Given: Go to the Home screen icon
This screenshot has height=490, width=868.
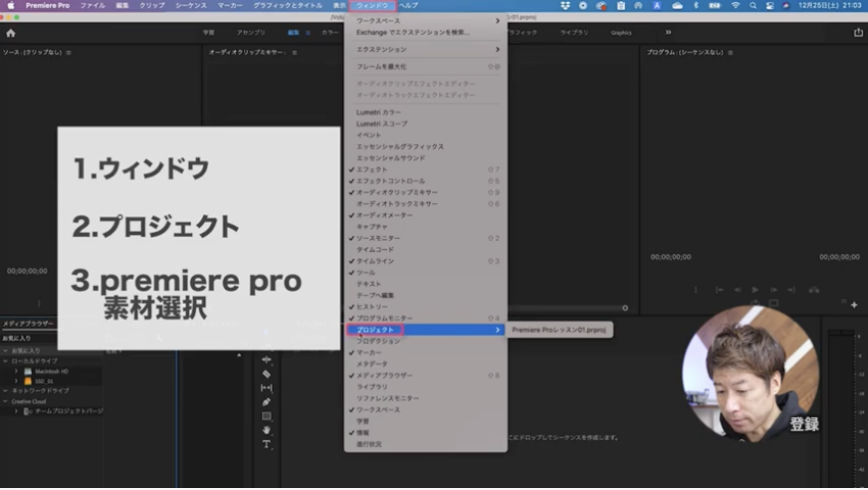Looking at the screenshot, I should pyautogui.click(x=11, y=33).
